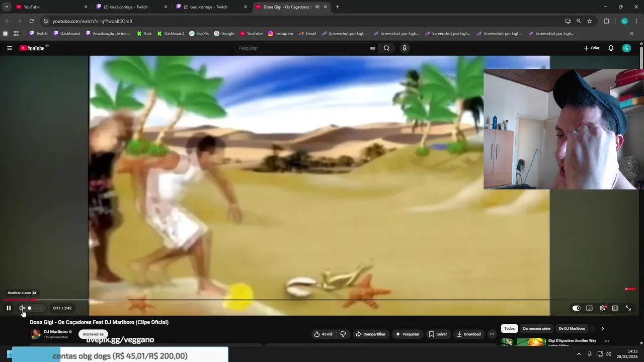Click the search magnifier button
Viewport: 644px width, 362px height.
[x=386, y=48]
